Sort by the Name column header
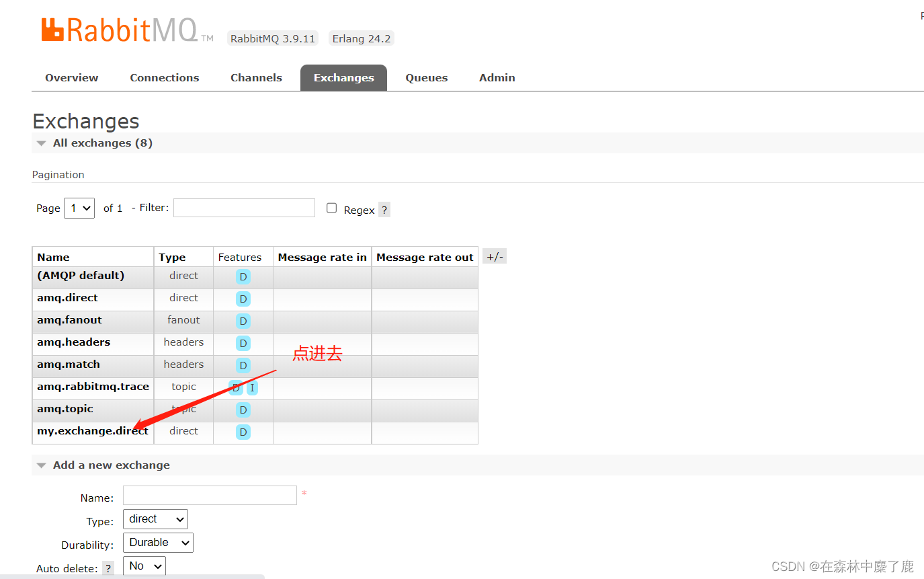Image resolution: width=924 pixels, height=579 pixels. coord(53,257)
